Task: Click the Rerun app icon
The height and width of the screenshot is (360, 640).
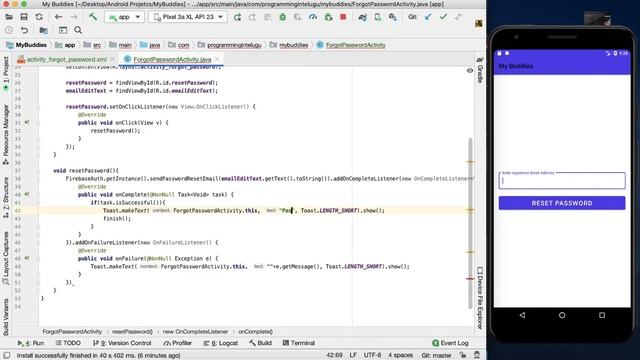Action: point(237,17)
